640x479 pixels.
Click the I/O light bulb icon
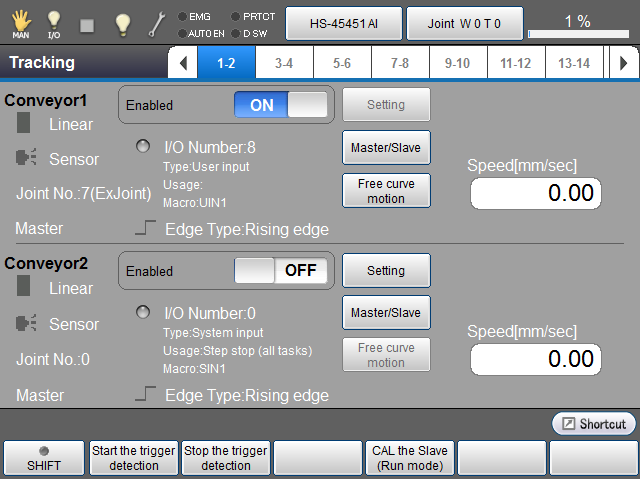(x=54, y=22)
